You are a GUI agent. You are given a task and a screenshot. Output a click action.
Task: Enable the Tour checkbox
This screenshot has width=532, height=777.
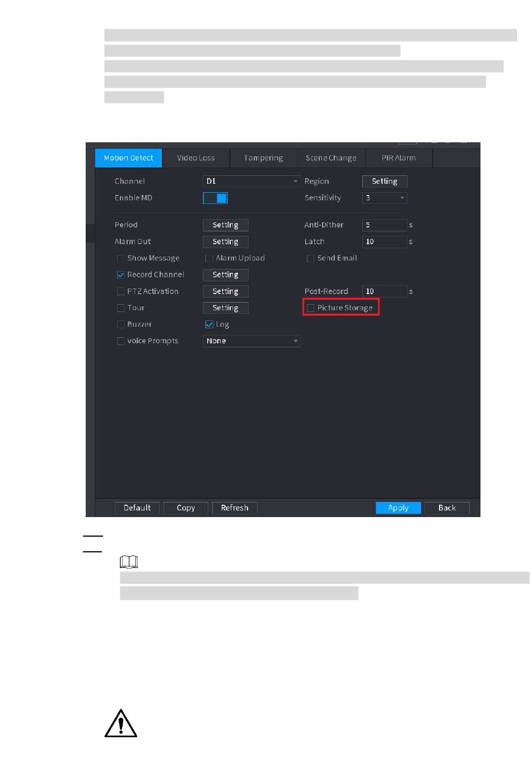click(120, 308)
